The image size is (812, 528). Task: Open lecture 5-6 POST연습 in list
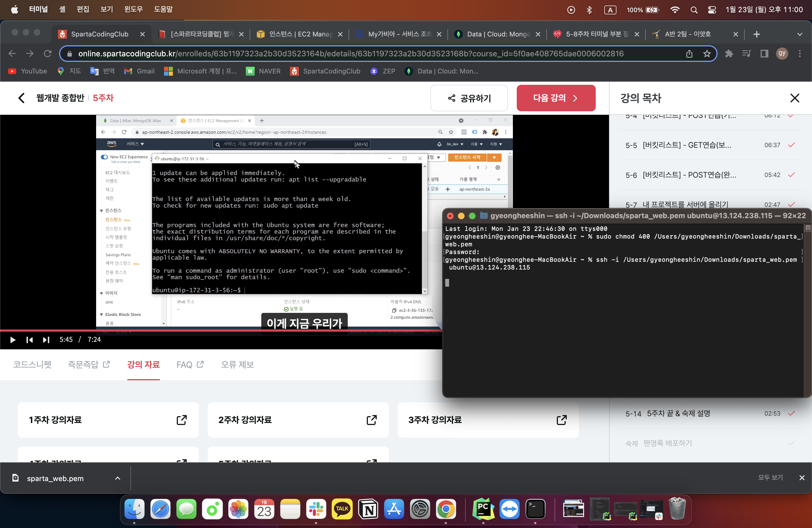pos(710,175)
